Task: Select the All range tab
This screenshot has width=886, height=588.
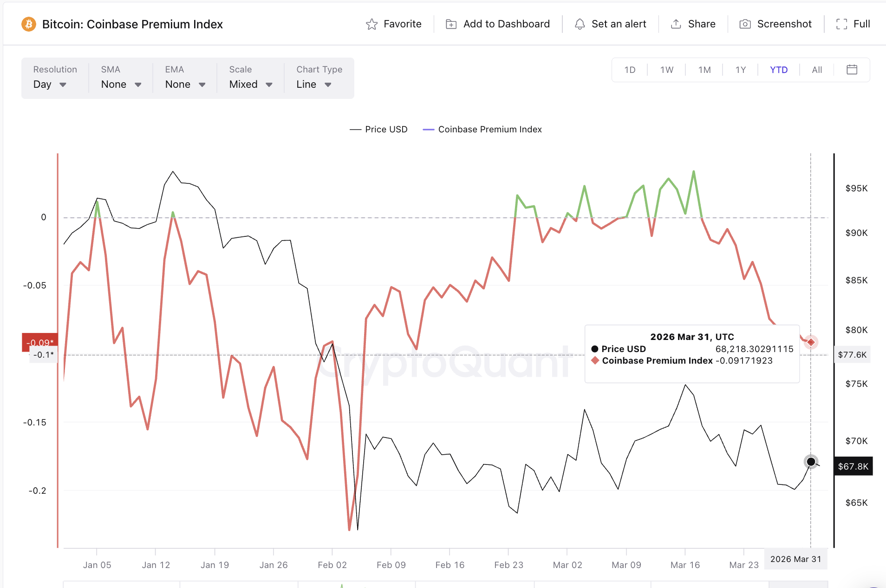Action: pos(817,70)
